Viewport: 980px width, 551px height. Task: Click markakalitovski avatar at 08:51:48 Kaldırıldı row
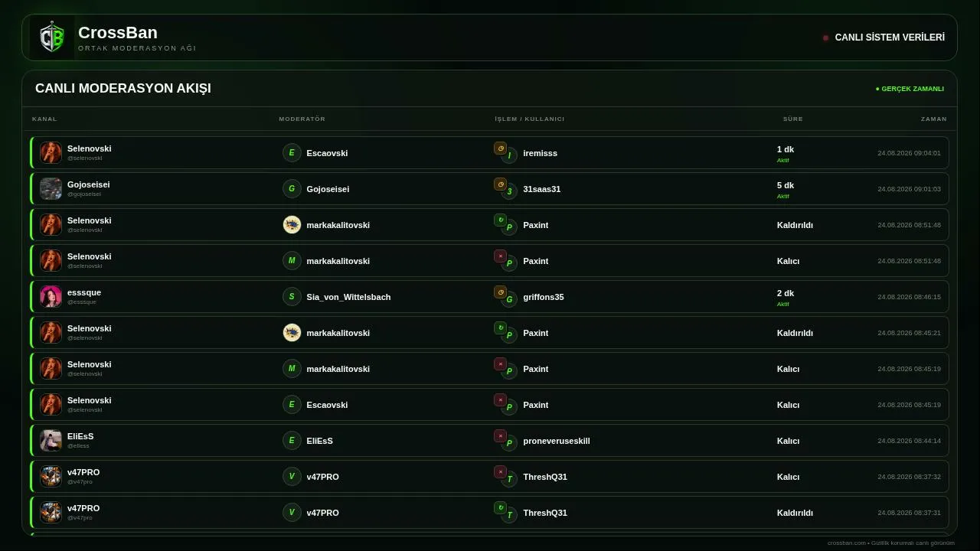pos(292,225)
